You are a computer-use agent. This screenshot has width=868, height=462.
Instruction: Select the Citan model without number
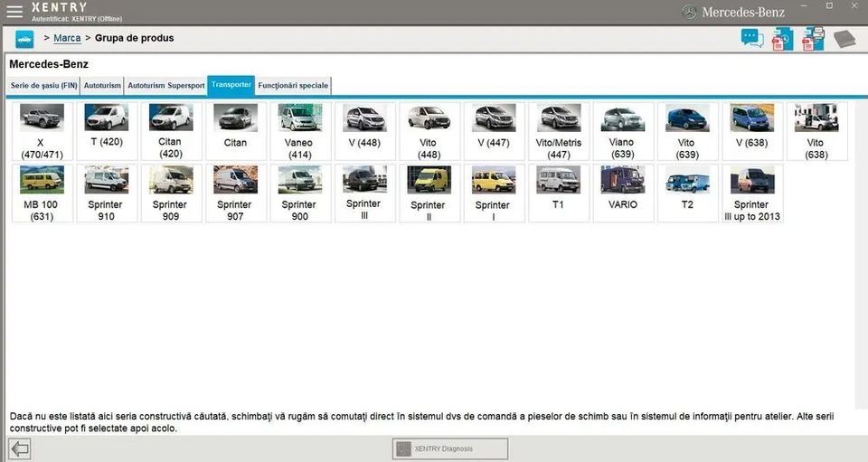(236, 131)
